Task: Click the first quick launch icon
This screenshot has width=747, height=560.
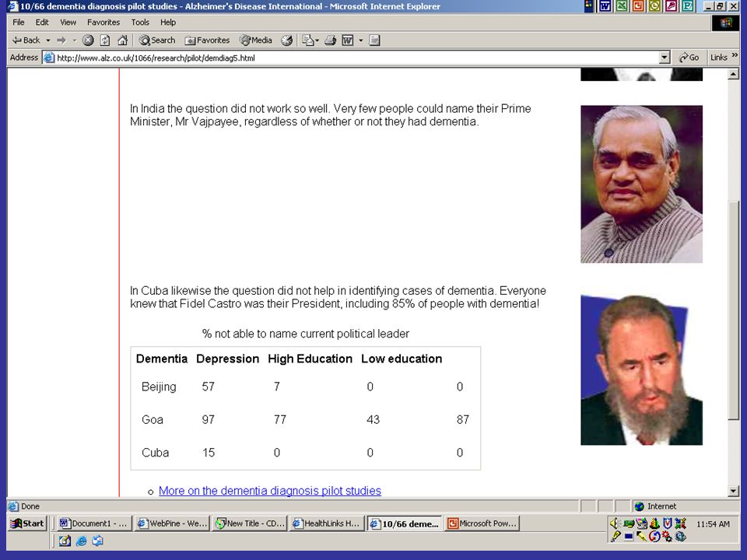Action: pos(65,541)
